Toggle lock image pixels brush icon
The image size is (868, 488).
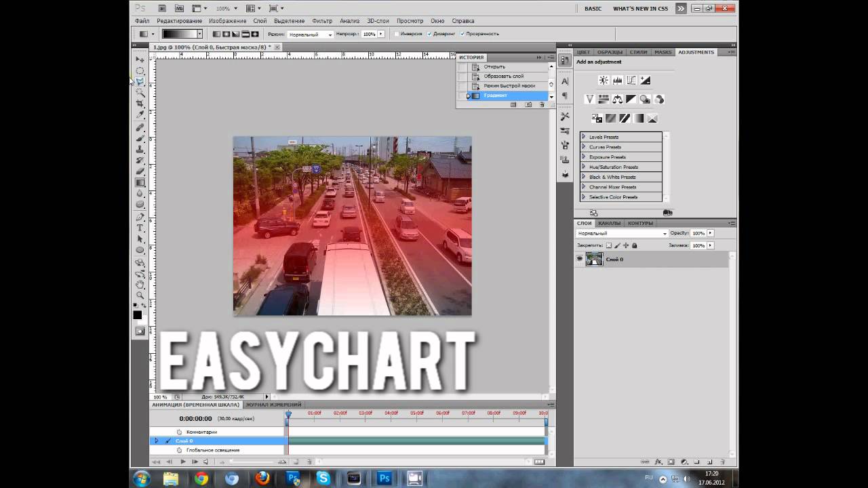(616, 245)
